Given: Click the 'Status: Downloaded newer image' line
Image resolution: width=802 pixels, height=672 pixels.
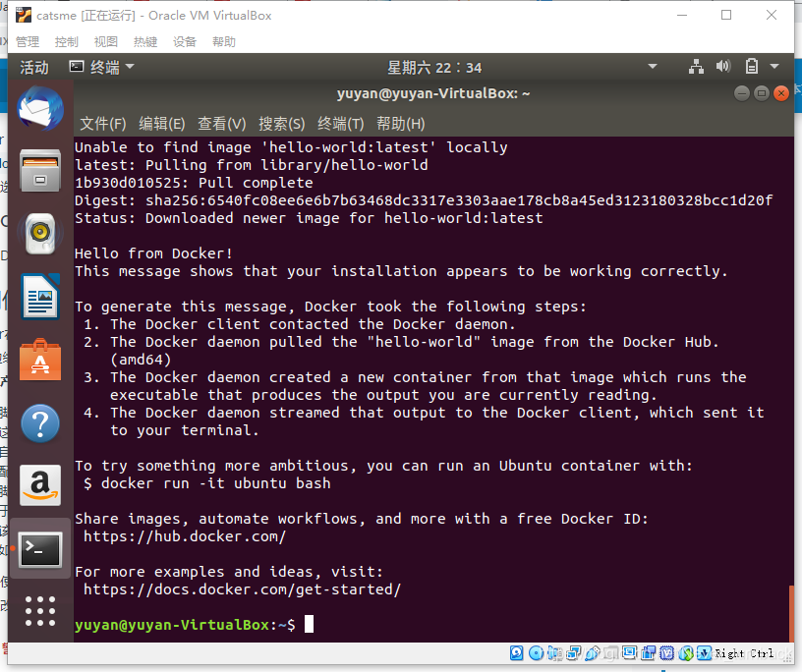Looking at the screenshot, I should (x=309, y=218).
